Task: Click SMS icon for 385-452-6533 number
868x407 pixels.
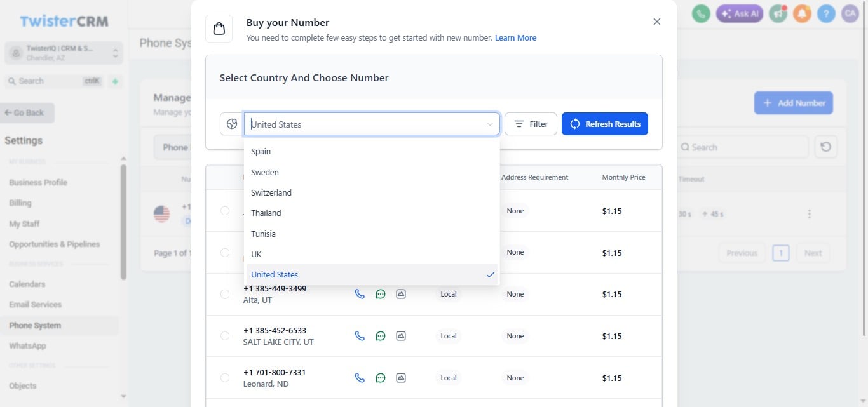Action: [381, 336]
